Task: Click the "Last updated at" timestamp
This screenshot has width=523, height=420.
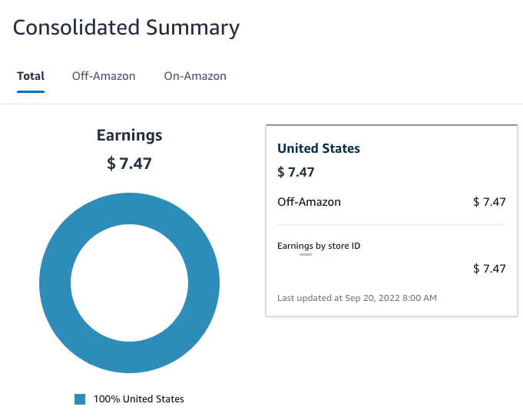Action: [357, 297]
